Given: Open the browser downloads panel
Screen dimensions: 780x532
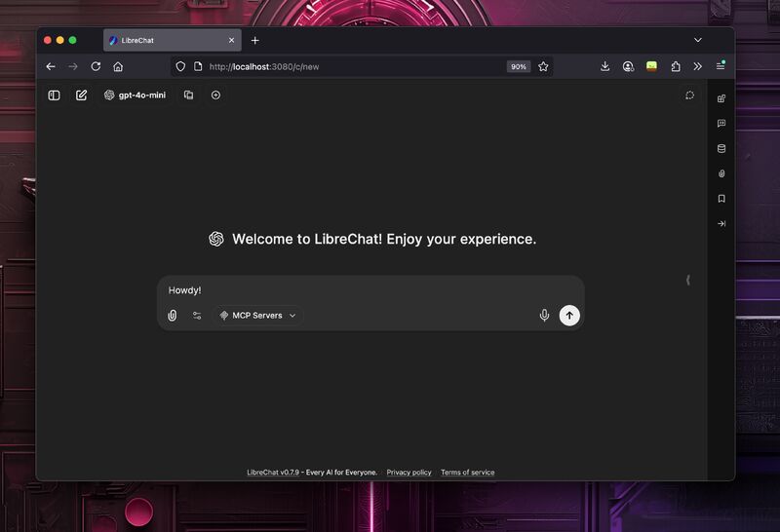Looking at the screenshot, I should tap(604, 66).
